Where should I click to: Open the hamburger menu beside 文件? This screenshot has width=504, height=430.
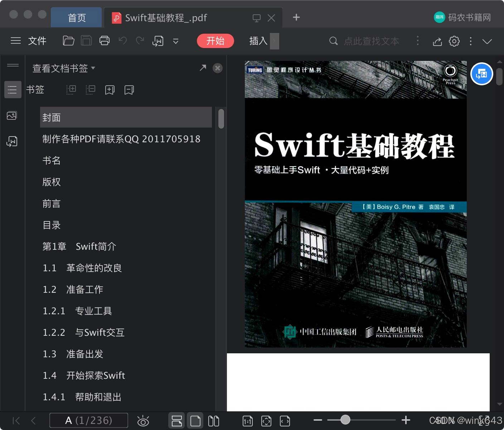16,41
